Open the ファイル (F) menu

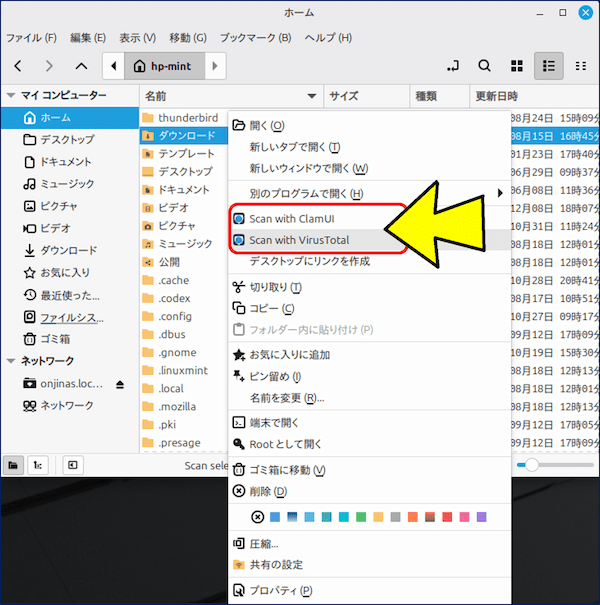point(32,38)
